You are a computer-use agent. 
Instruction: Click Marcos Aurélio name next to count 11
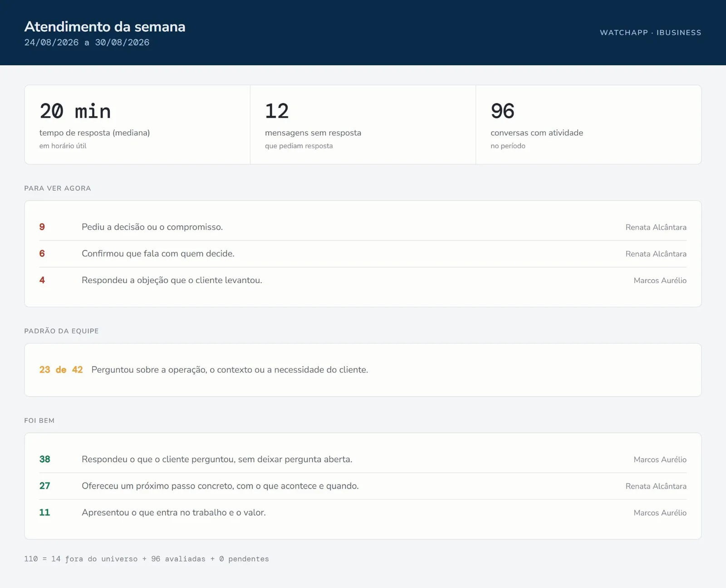pyautogui.click(x=660, y=513)
